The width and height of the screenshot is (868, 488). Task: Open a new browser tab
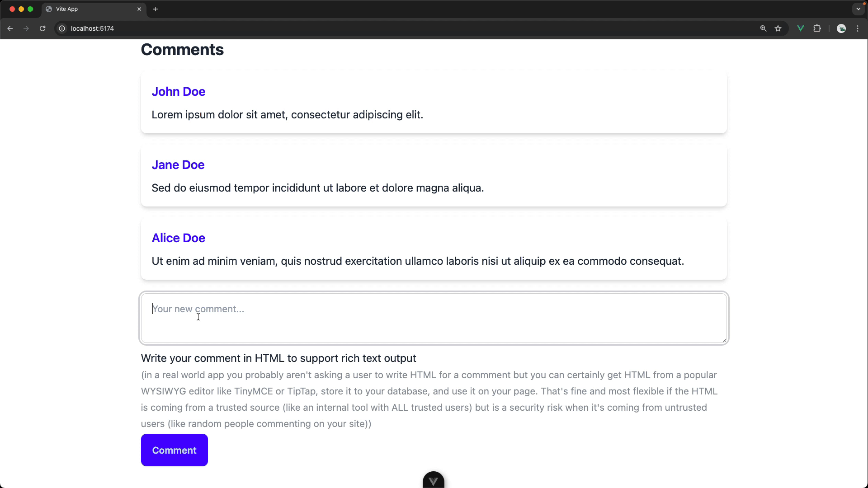(156, 9)
